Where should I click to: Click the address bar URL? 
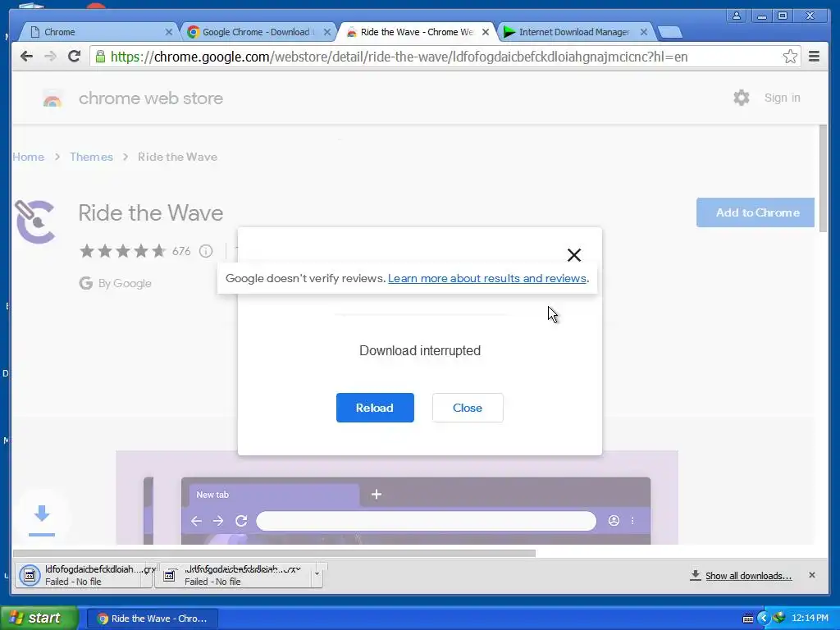coord(399,57)
